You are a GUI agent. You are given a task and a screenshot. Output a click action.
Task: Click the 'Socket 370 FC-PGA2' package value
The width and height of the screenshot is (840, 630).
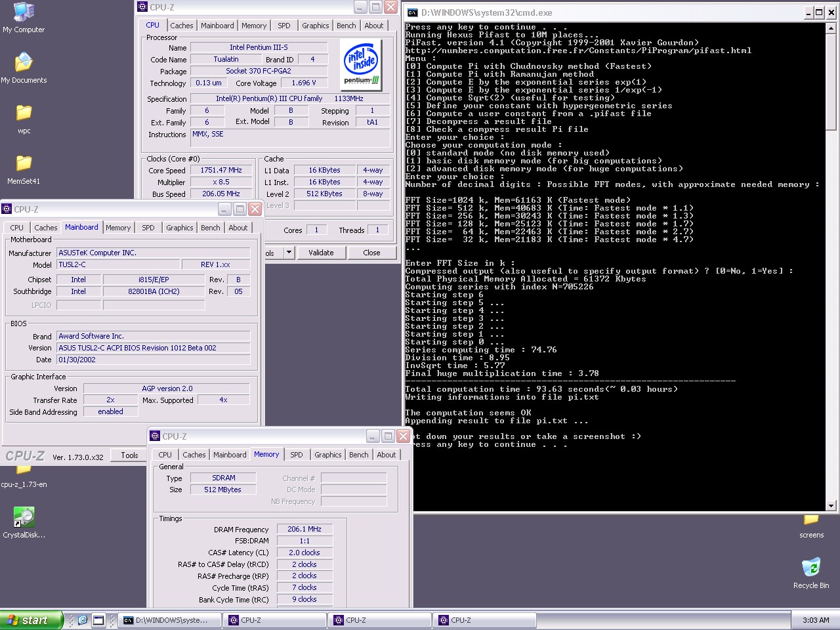coord(259,71)
